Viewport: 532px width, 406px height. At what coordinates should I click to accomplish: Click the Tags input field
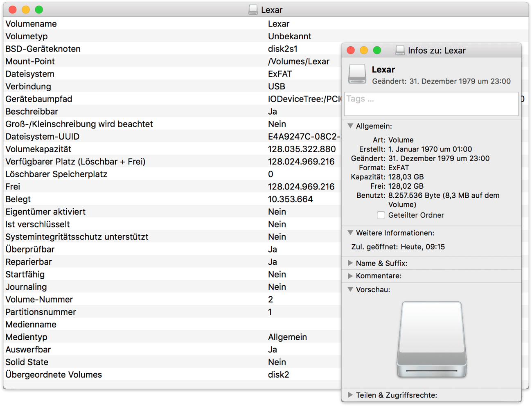tap(432, 104)
